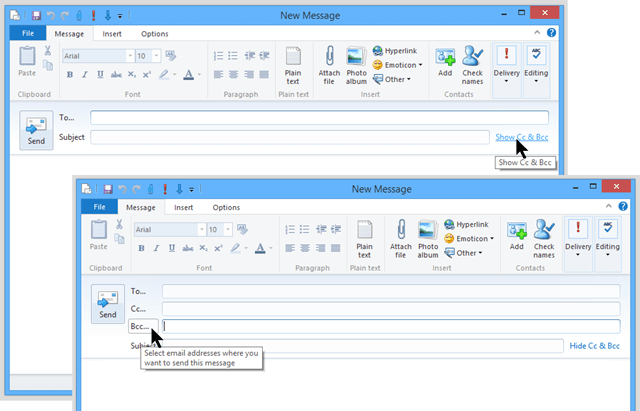Insert Hyperlink from back window ribbon
Viewport: 640px width, 411px height.
tap(398, 50)
